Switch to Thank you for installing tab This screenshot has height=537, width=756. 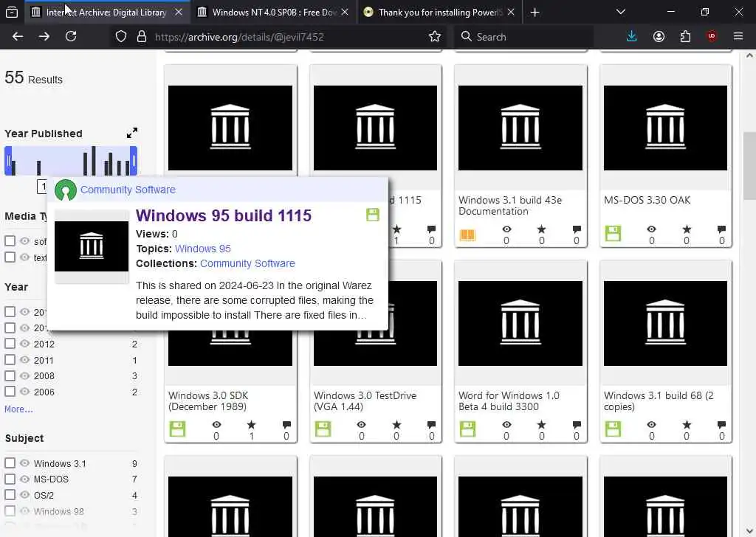coord(440,12)
